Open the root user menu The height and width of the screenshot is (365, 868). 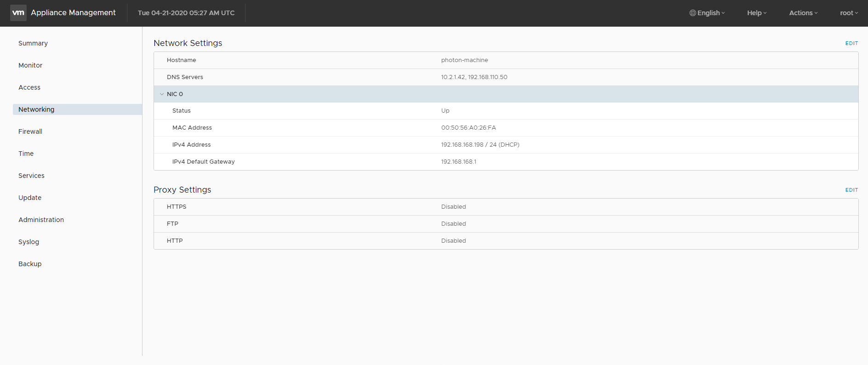849,13
